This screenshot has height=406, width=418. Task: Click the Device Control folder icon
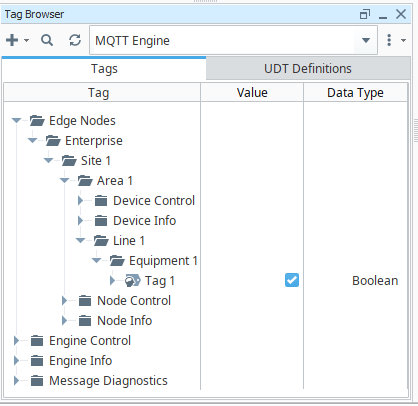tap(101, 201)
